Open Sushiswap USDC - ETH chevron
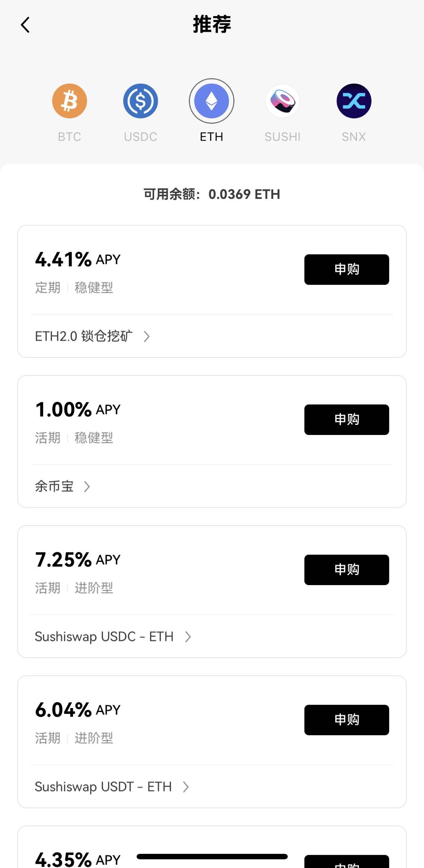 pyautogui.click(x=188, y=637)
